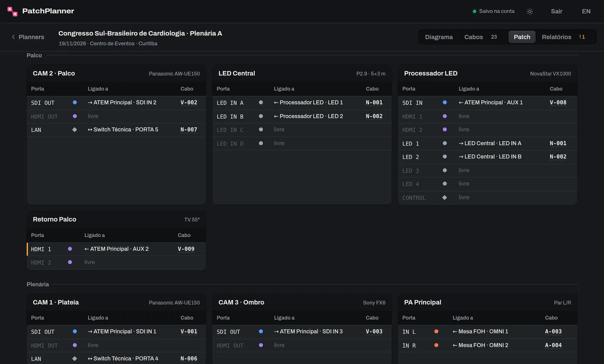Open cable V-002 link on CAM 2 · Palco

(x=189, y=103)
